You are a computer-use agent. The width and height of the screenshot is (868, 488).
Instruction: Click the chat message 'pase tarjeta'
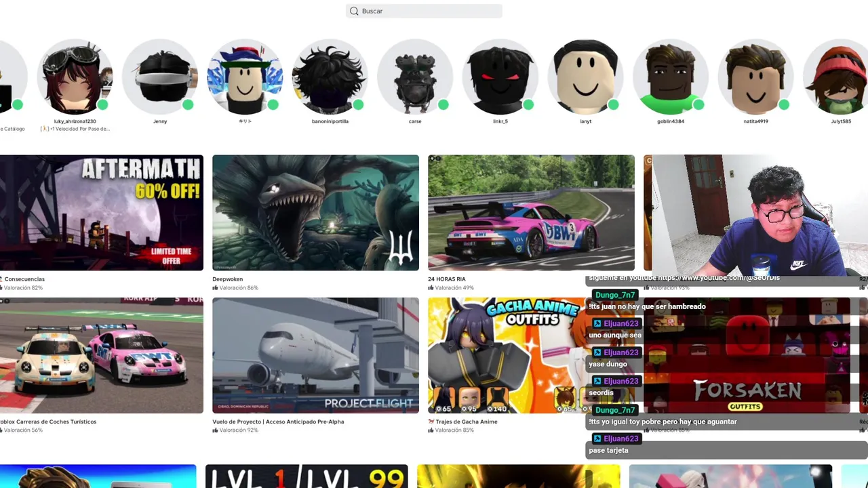[x=608, y=450]
